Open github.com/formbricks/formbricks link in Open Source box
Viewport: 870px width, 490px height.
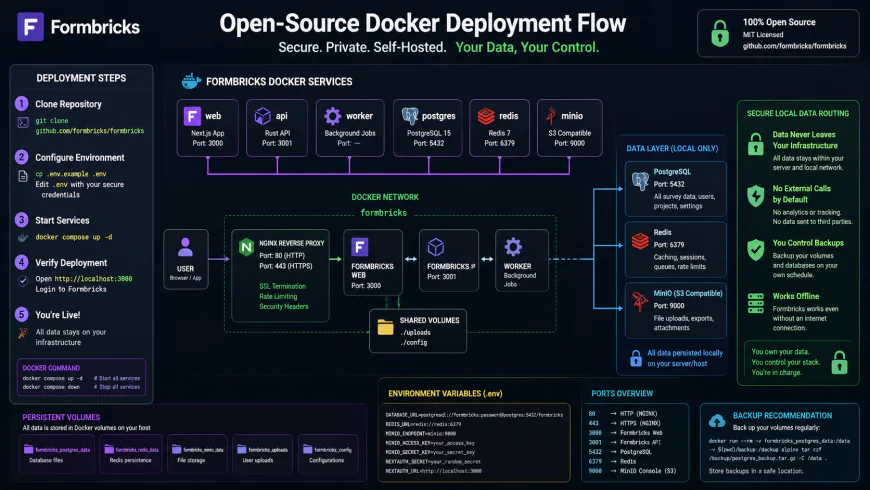tap(795, 46)
